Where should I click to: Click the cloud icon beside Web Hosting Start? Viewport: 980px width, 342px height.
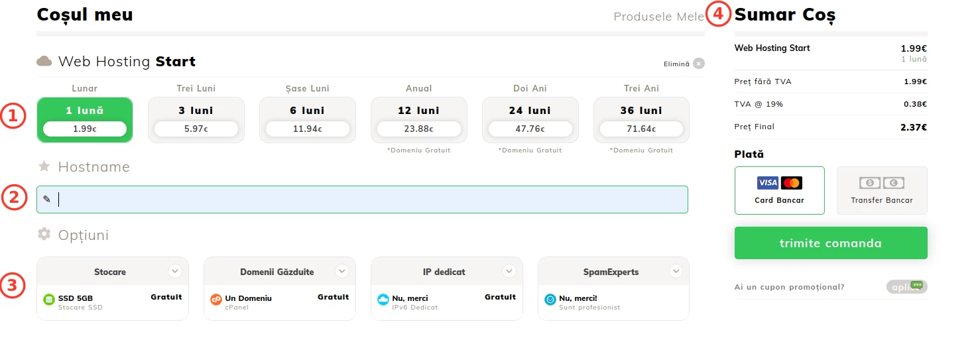(x=44, y=62)
